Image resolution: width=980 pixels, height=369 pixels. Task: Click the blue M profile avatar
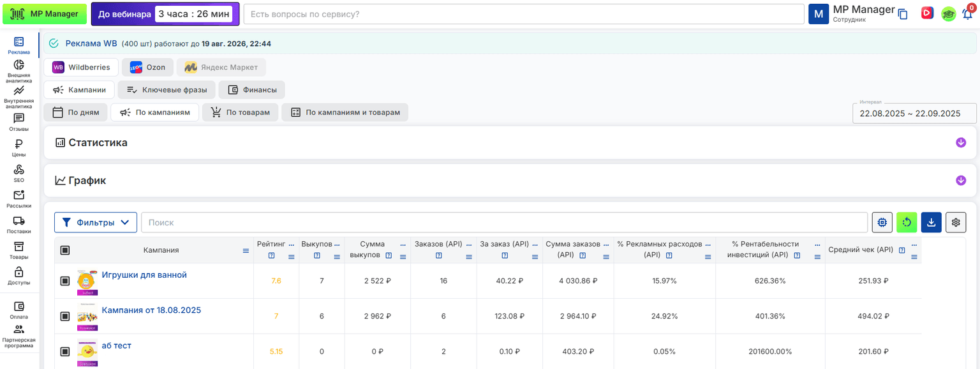click(x=819, y=14)
